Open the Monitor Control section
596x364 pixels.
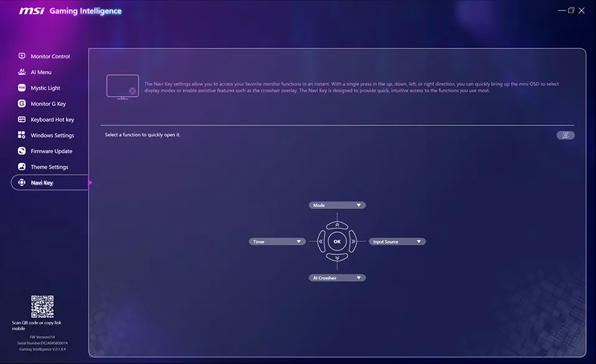pos(50,56)
